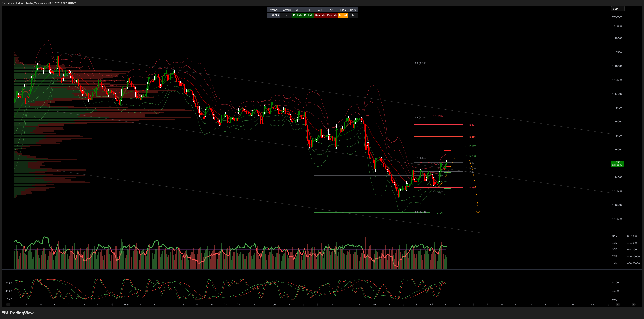Click the Tickmill created with TradingView.com header text
The height and width of the screenshot is (319, 644).
(39, 3)
